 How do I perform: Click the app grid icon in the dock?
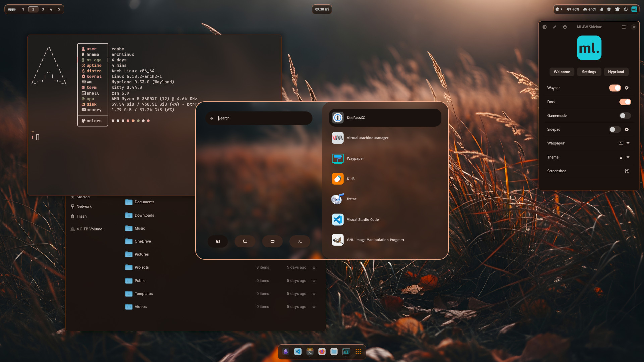pyautogui.click(x=358, y=352)
